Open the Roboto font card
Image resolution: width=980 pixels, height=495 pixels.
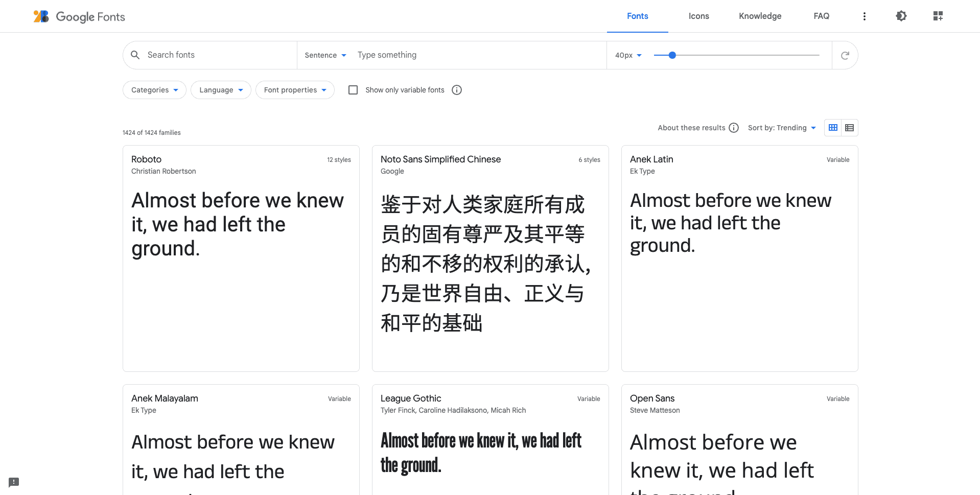[x=241, y=258]
